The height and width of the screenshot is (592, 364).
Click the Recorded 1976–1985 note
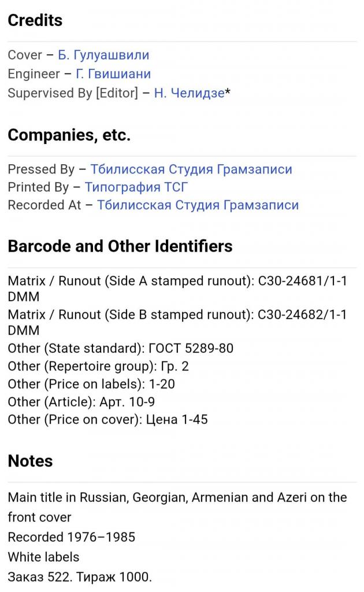(x=72, y=537)
